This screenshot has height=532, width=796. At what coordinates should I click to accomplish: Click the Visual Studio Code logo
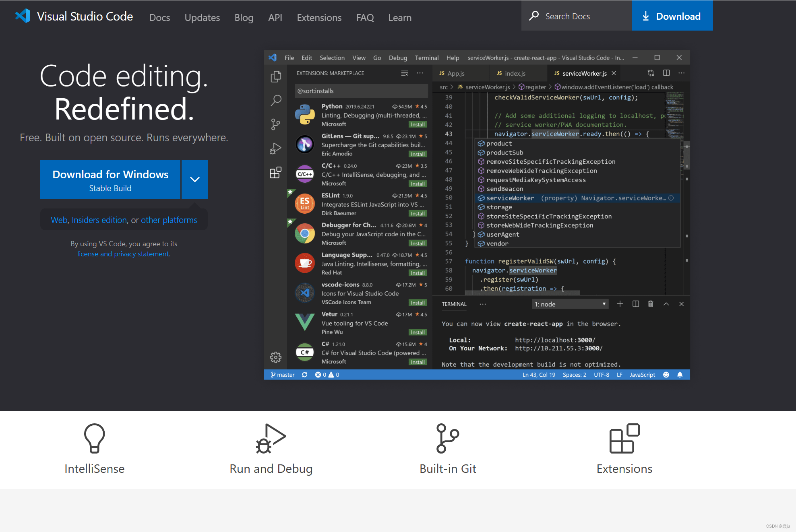[23, 16]
